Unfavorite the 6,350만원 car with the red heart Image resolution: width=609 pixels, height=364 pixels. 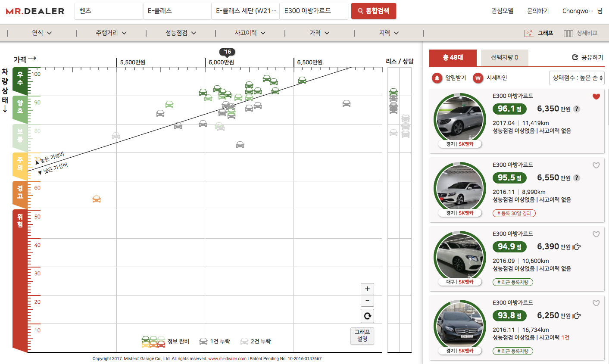coord(596,96)
